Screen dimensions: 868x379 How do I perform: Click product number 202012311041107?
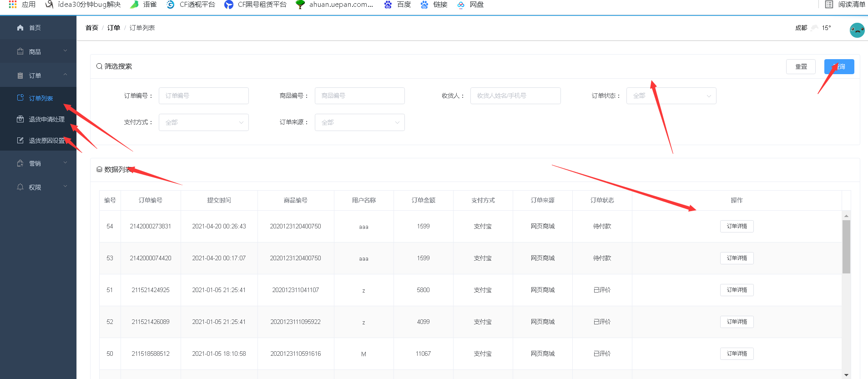click(295, 290)
